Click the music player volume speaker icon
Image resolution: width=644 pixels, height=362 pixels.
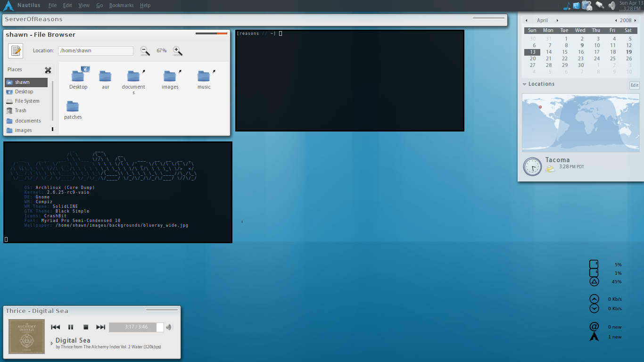pos(170,327)
